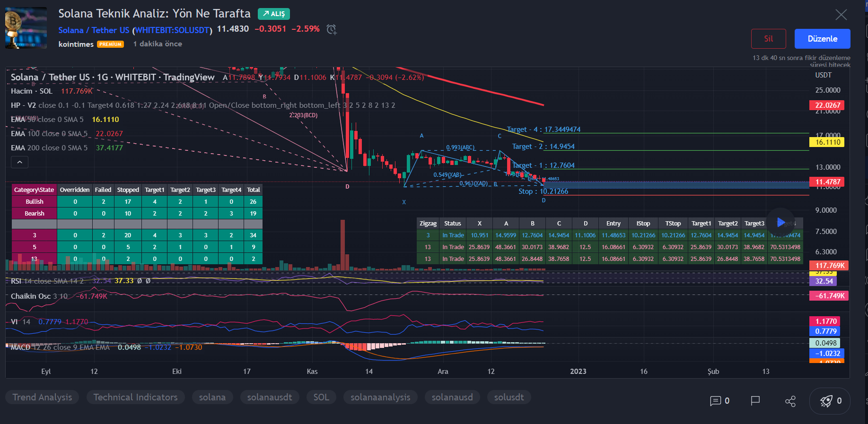Screen dimensions: 868x424
Task: Click the Target - 1 : 12.7604 label
Action: [x=543, y=165]
